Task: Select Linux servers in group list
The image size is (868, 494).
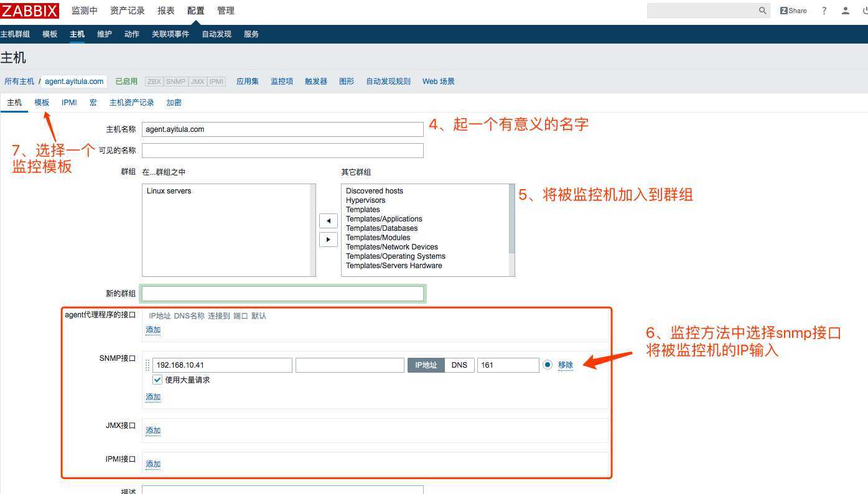Action: [169, 191]
